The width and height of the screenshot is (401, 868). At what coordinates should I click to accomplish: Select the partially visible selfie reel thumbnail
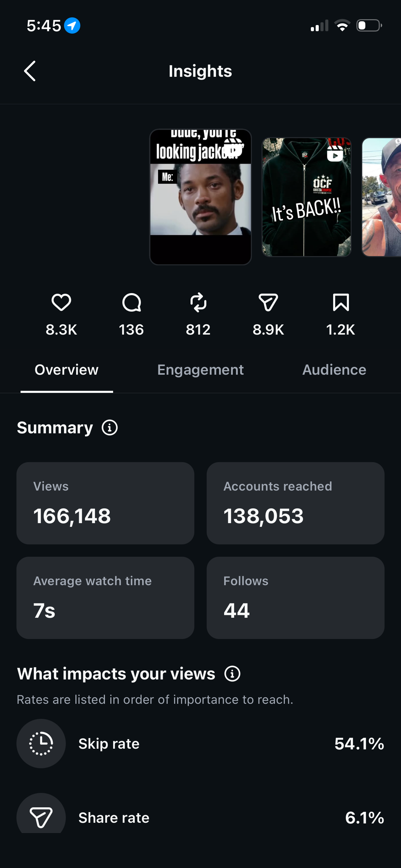(x=381, y=197)
